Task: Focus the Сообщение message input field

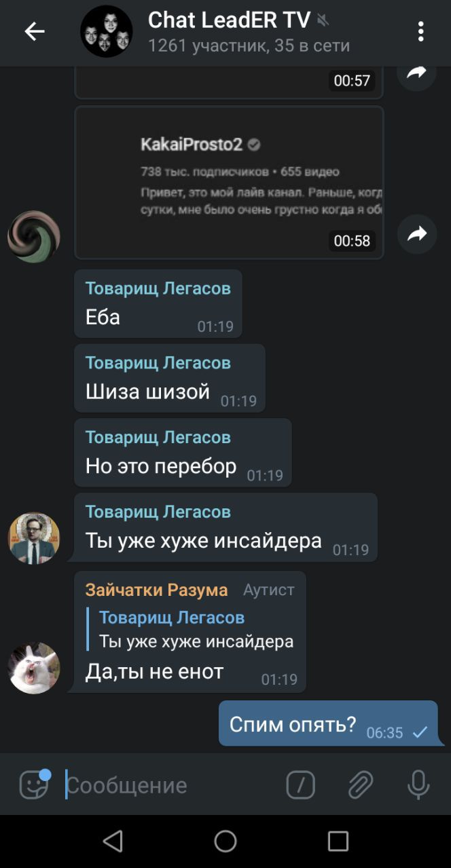Action: 170,785
